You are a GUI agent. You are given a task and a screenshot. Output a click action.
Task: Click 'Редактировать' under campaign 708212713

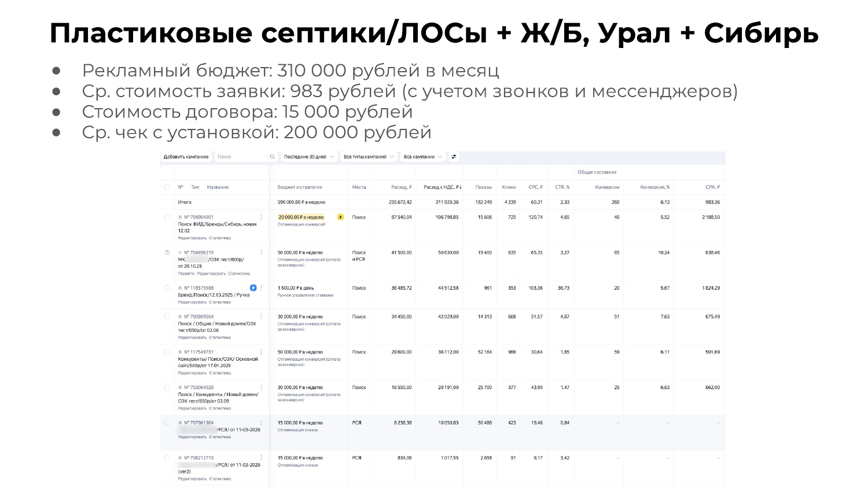[x=192, y=479]
